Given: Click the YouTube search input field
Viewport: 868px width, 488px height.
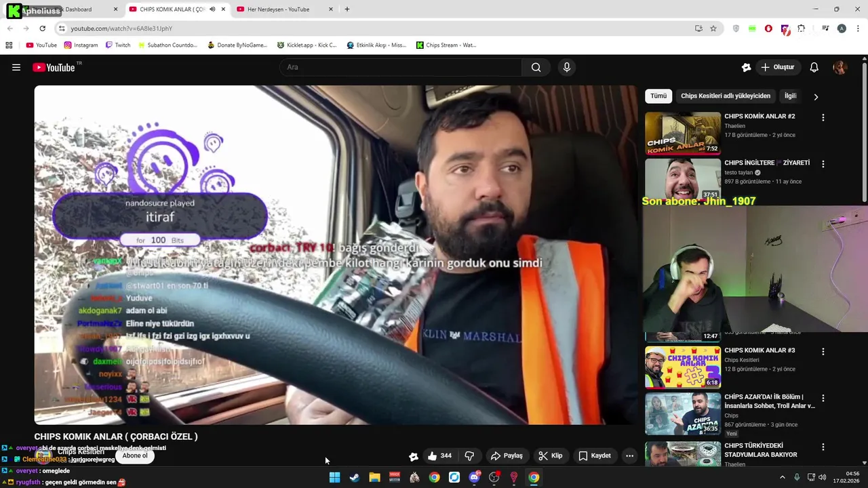Looking at the screenshot, I should [x=400, y=67].
